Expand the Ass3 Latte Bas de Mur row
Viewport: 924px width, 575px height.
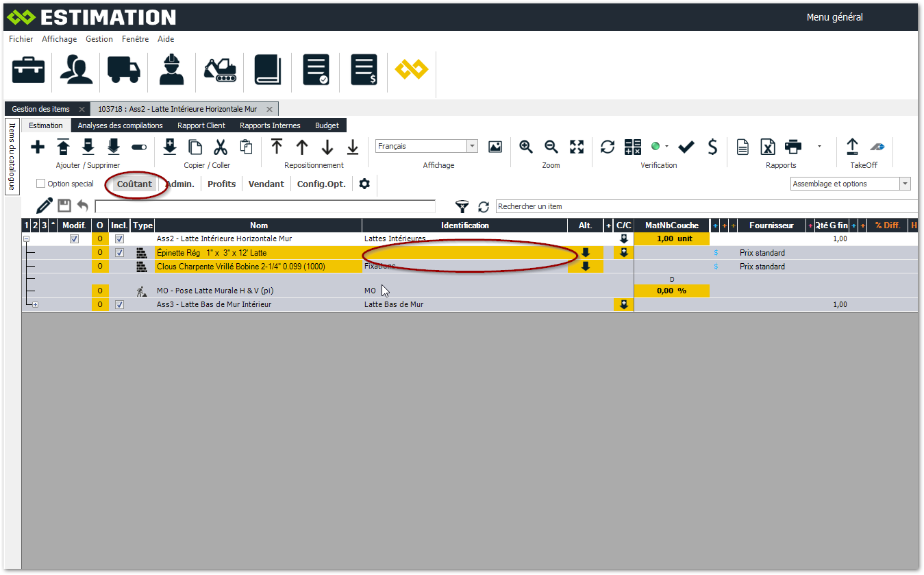(x=35, y=305)
